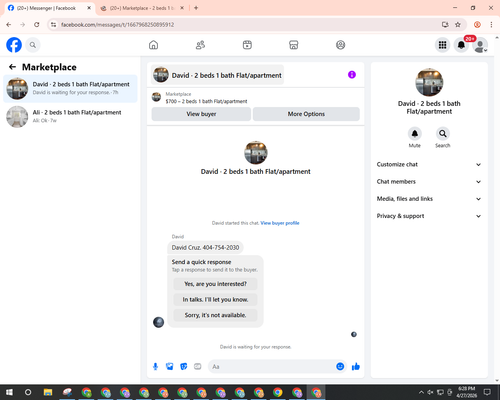Attach a photo file icon
This screenshot has height=400, width=500.
(170, 367)
